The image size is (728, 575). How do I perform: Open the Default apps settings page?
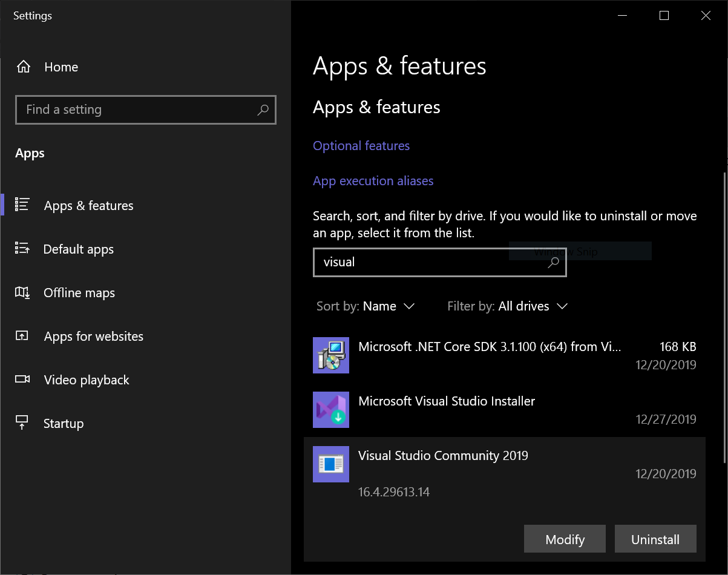tap(79, 249)
